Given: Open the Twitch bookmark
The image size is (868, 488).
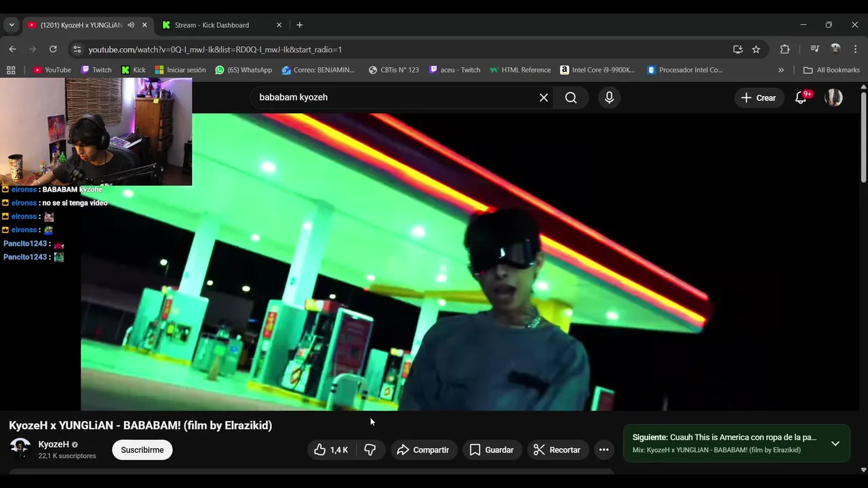Looking at the screenshot, I should tap(96, 70).
